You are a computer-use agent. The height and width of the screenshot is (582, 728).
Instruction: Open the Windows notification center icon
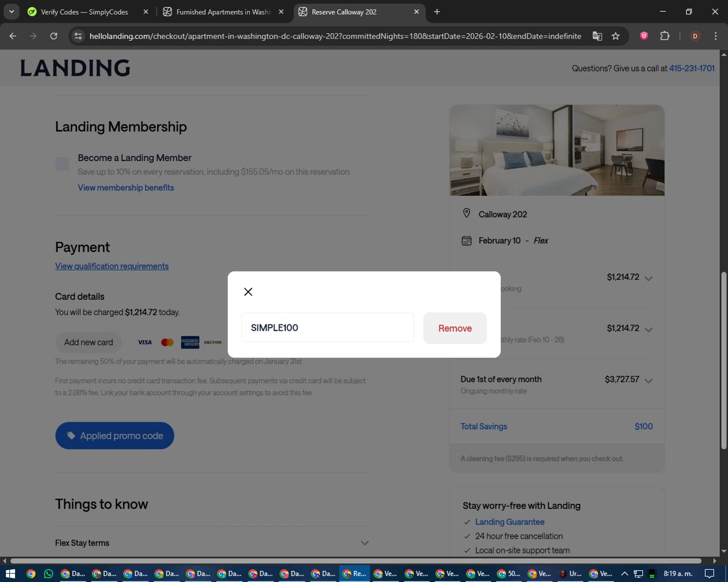click(x=710, y=574)
